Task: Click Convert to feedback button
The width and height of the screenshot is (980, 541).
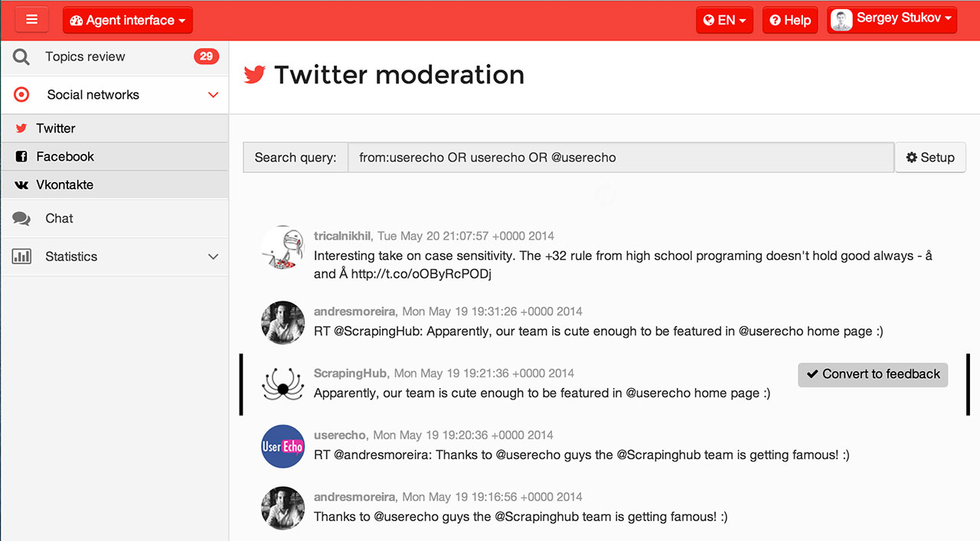Action: pos(873,374)
